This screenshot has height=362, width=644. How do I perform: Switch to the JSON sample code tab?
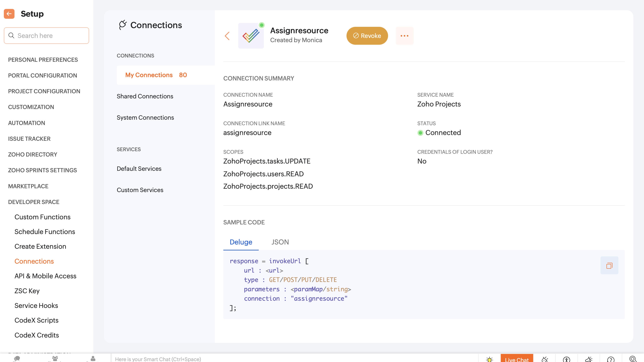click(x=280, y=242)
